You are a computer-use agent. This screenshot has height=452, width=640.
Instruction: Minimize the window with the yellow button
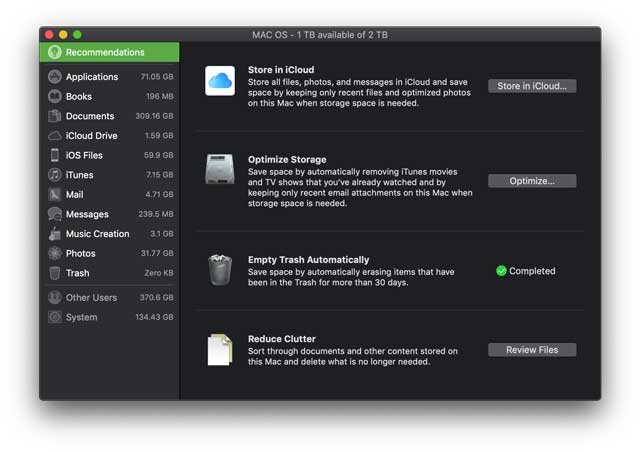[x=63, y=35]
